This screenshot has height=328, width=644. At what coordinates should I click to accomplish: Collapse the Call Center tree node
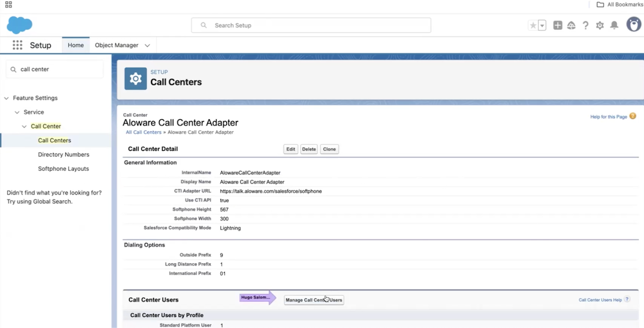[x=24, y=126]
